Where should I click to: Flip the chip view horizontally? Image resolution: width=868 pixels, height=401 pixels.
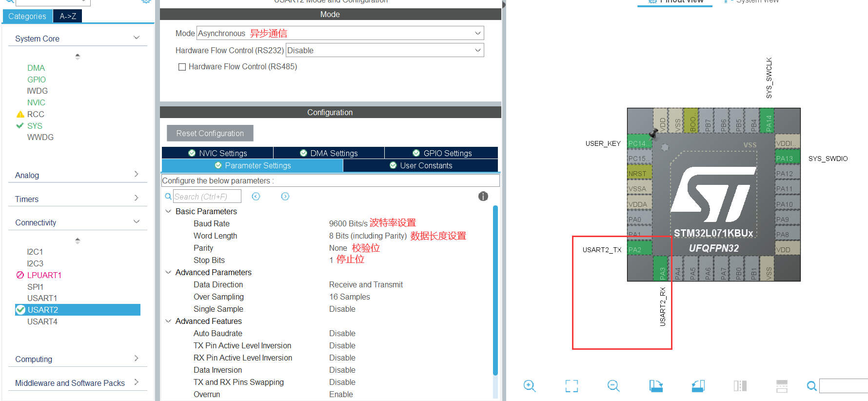740,386
